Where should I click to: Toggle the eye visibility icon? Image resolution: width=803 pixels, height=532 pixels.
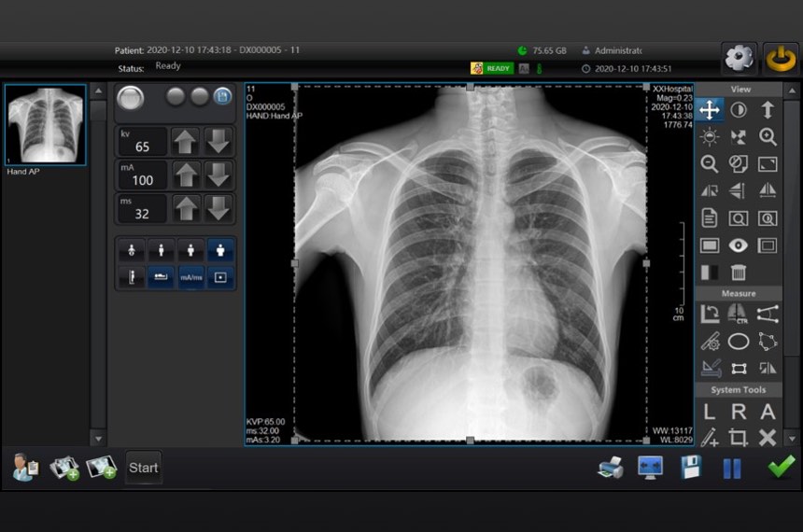pyautogui.click(x=739, y=245)
